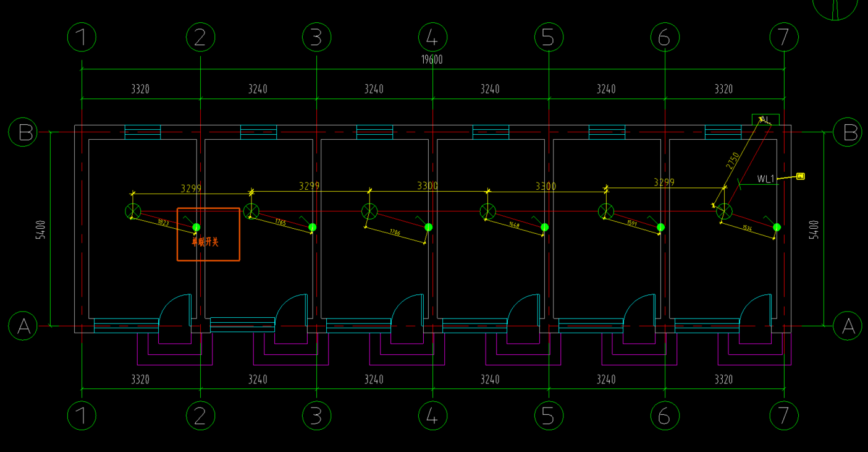868x452 pixels.
Task: Pick bottom grid bubble numbered 6
Action: tap(665, 416)
